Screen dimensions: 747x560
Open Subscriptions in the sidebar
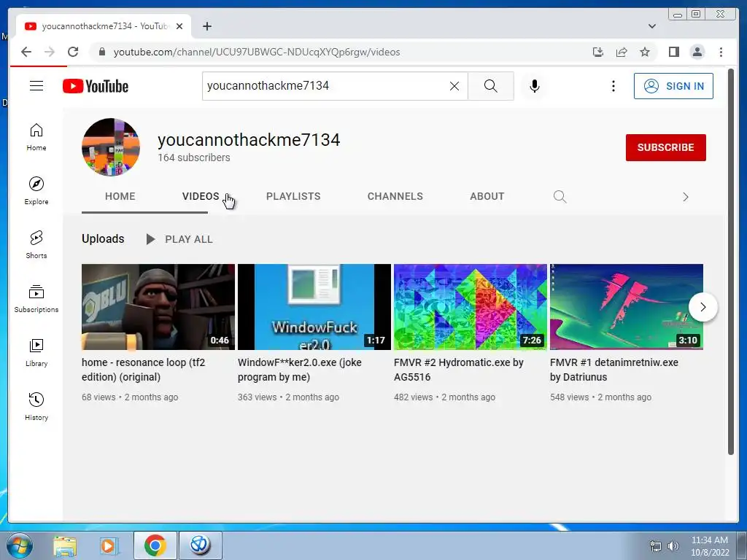pos(36,298)
